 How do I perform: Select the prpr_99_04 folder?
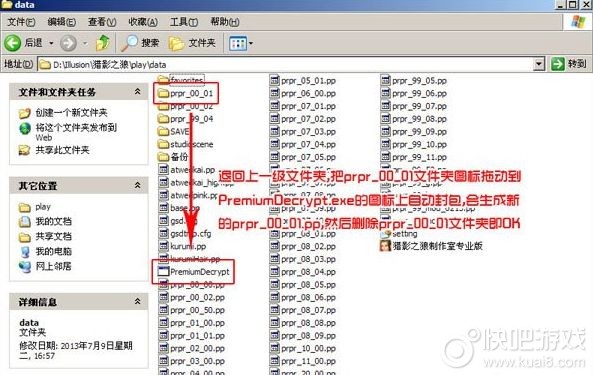point(186,119)
